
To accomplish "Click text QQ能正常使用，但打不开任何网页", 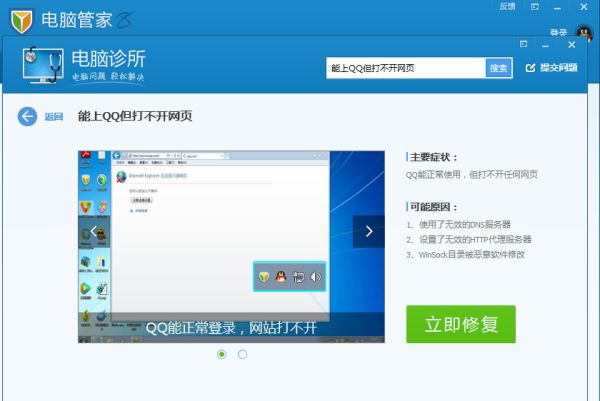I will [472, 175].
